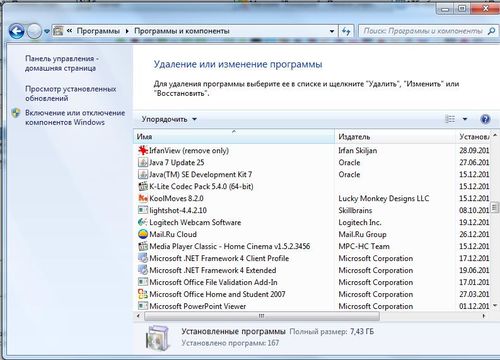
Task: Click the K-Lite Codec Pack icon
Action: tap(143, 186)
